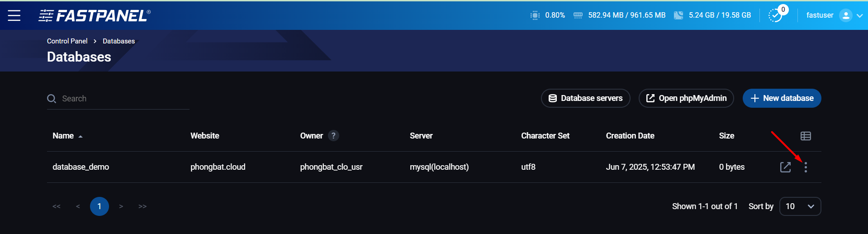Click the CPU usage indicator icon
868x234 pixels.
(x=535, y=15)
